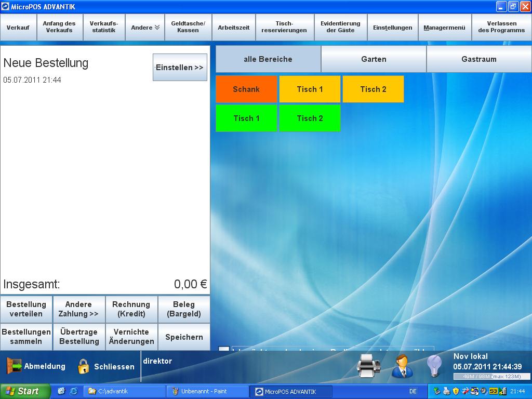Click the light bulb hint icon
532x399 pixels.
434,366
